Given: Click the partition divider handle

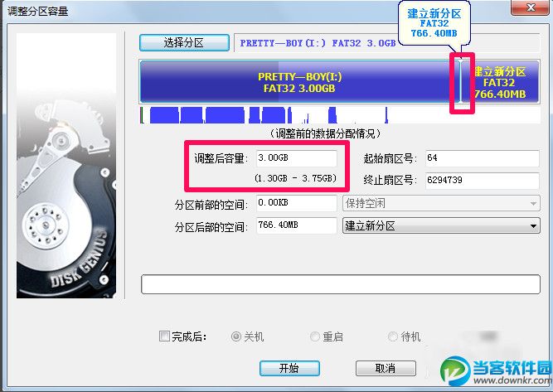Looking at the screenshot, I should click(x=461, y=82).
